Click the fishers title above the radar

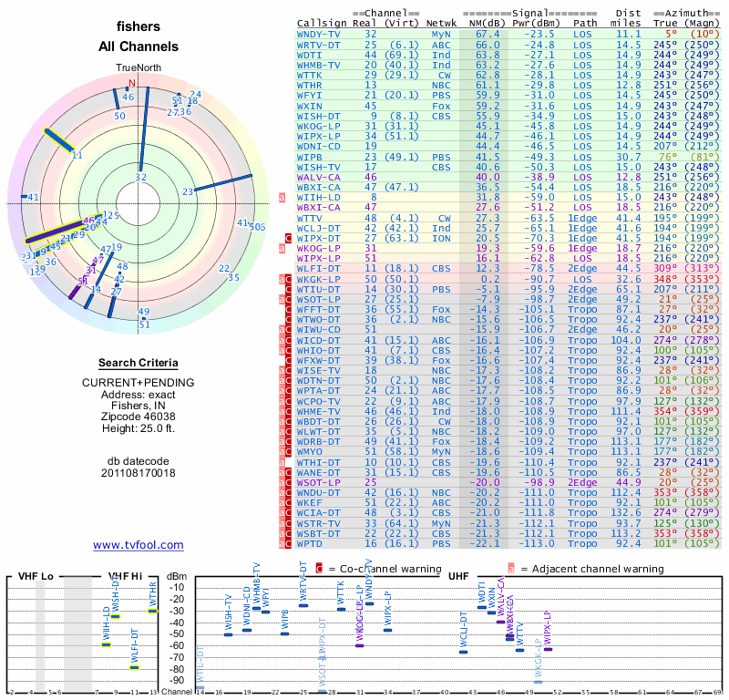coord(139,26)
